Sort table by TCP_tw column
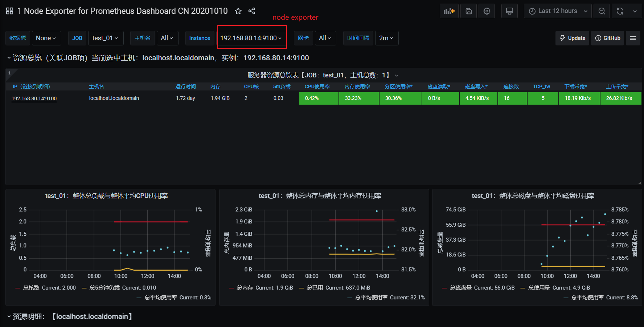Image resolution: width=644 pixels, height=327 pixels. point(541,86)
